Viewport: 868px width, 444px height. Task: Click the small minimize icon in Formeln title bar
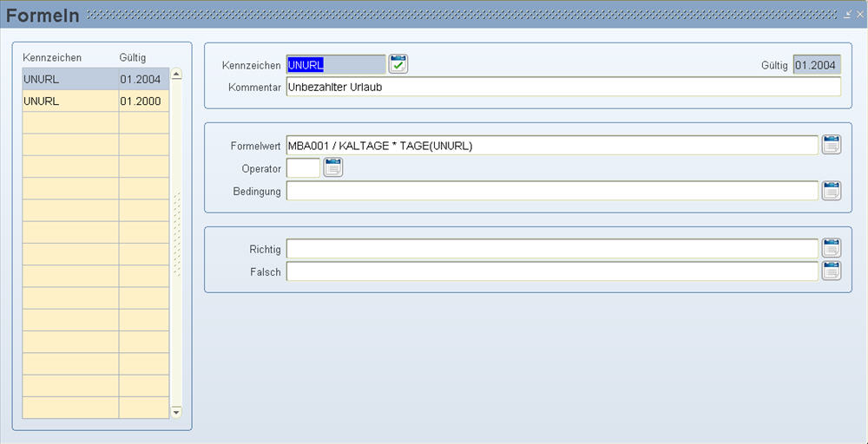847,15
